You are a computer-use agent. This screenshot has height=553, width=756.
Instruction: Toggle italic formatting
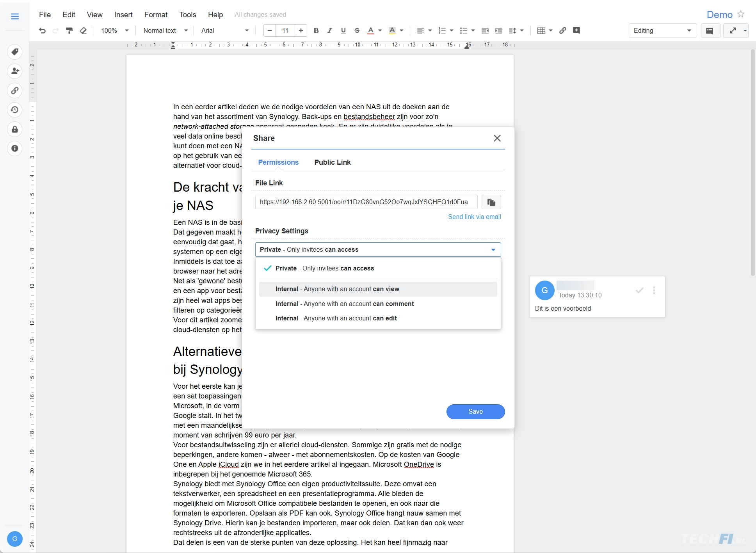(x=330, y=30)
